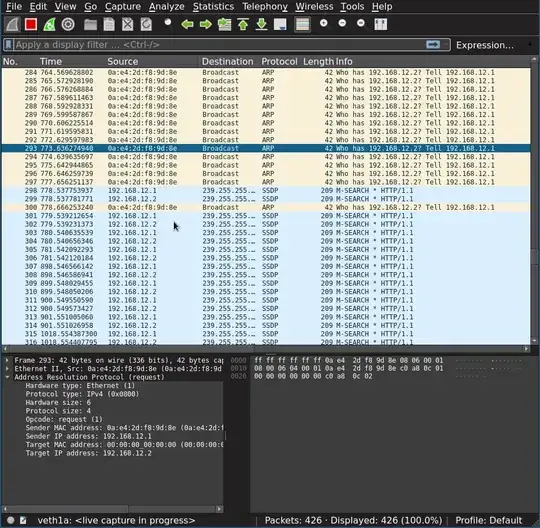Sort by Info column header

432,62
